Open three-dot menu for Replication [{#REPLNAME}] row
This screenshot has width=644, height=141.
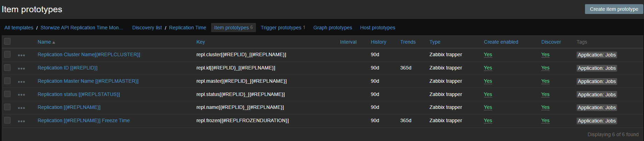21,108
